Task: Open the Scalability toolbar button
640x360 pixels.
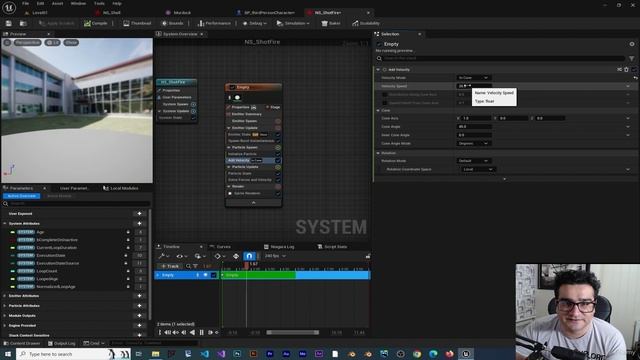Action: pyautogui.click(x=366, y=23)
